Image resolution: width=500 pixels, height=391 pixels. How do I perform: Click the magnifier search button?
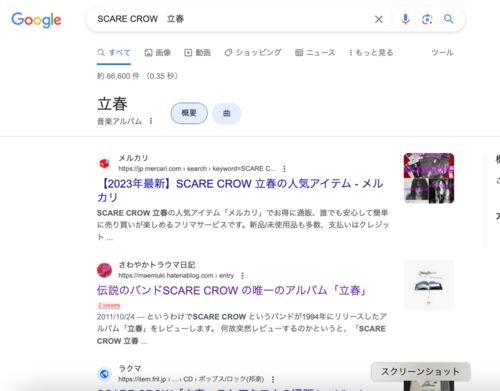[449, 19]
